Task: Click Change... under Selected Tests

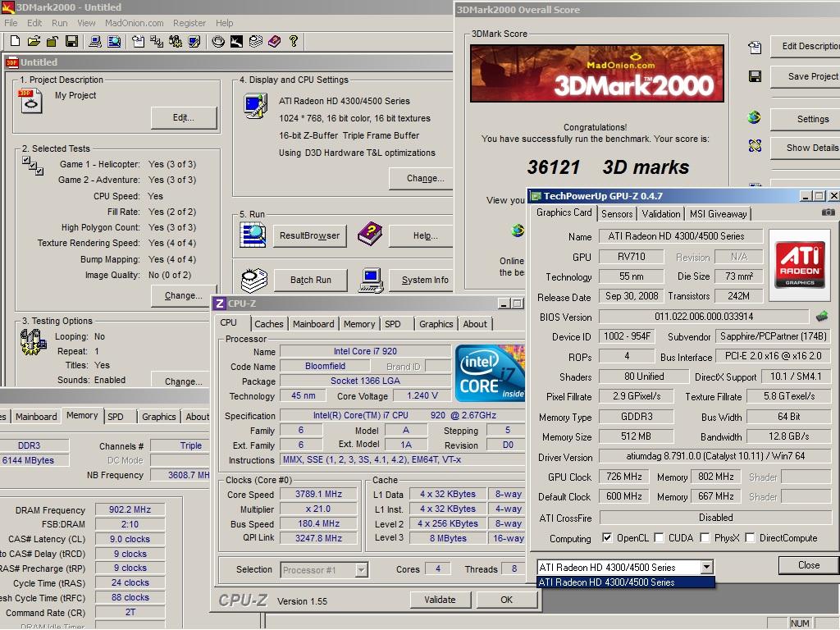Action: coord(184,295)
